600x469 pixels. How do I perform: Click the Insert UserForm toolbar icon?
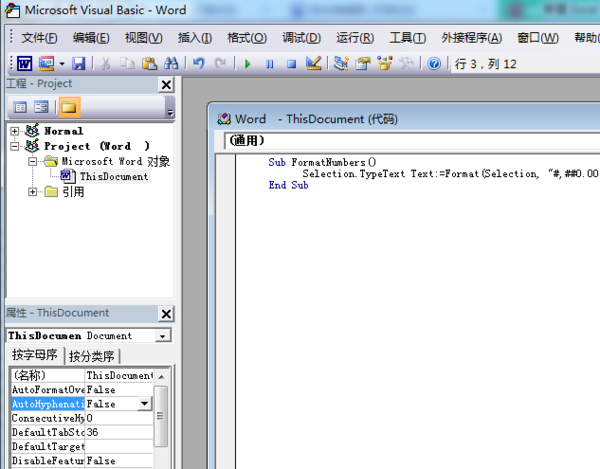point(47,64)
